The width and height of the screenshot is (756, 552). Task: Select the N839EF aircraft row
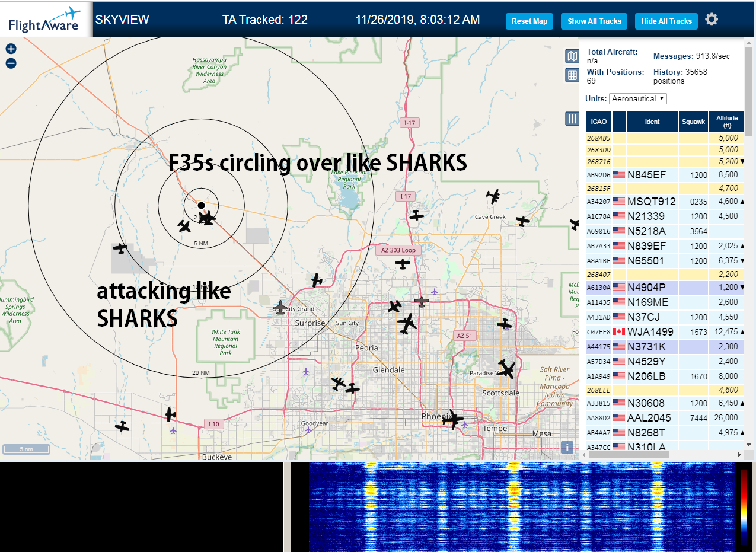[x=665, y=245]
